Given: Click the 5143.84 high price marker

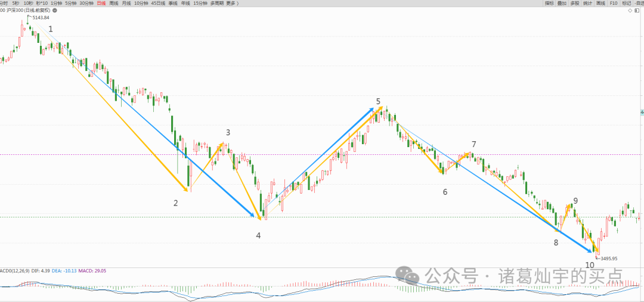Looking at the screenshot, I should pyautogui.click(x=41, y=18).
